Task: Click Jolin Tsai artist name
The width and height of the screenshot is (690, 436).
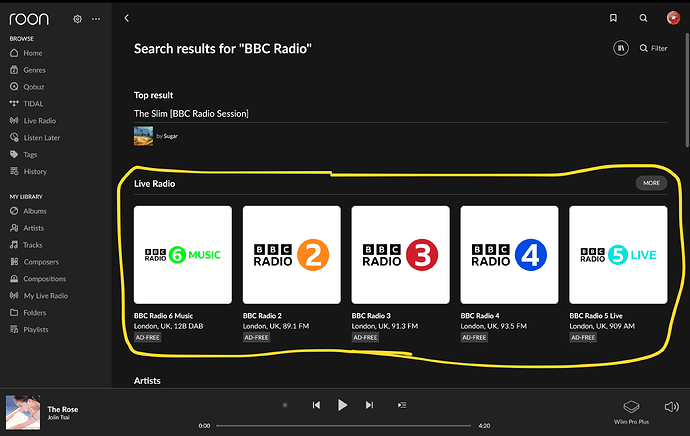Action: point(59,418)
